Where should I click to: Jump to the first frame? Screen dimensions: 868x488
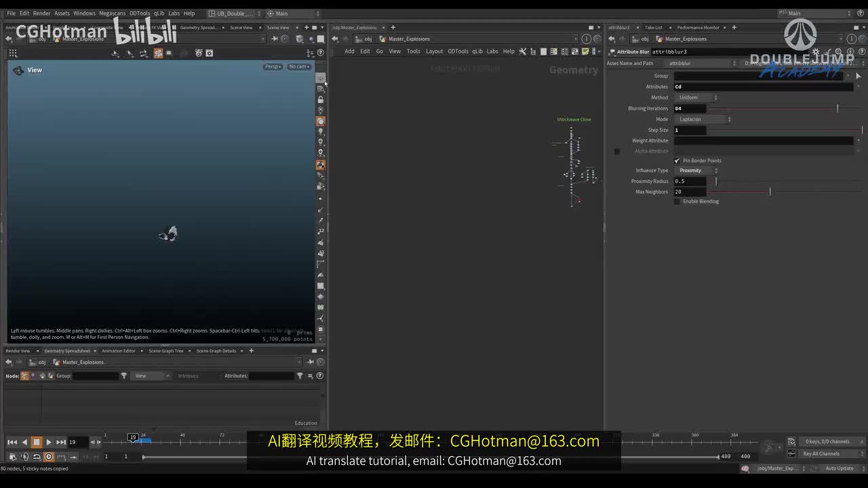pyautogui.click(x=12, y=442)
